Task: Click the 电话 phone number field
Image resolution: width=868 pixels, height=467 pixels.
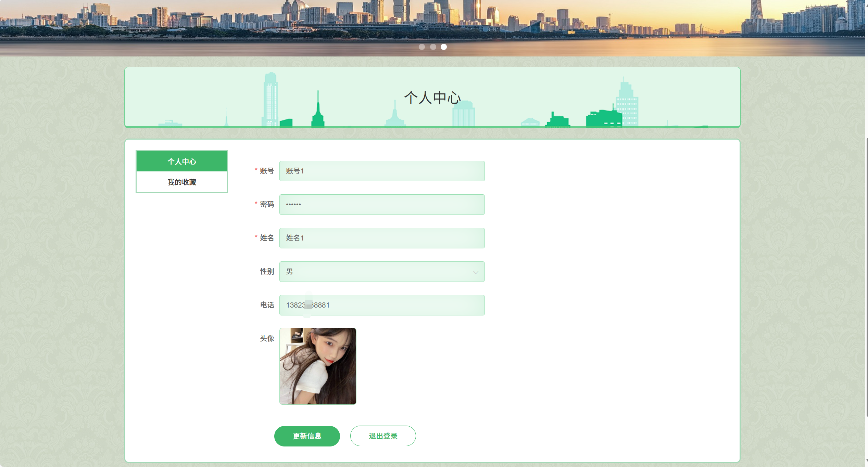Action: [382, 305]
